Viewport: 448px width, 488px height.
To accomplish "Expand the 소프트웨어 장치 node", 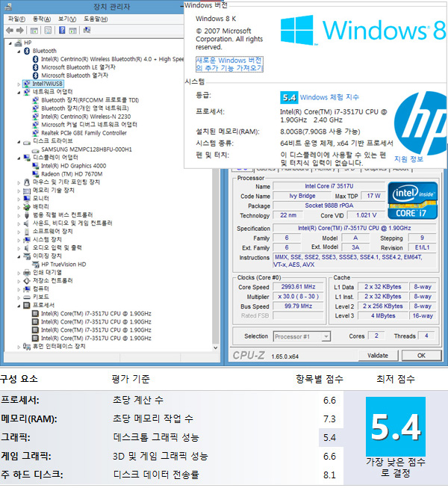I will point(19,232).
